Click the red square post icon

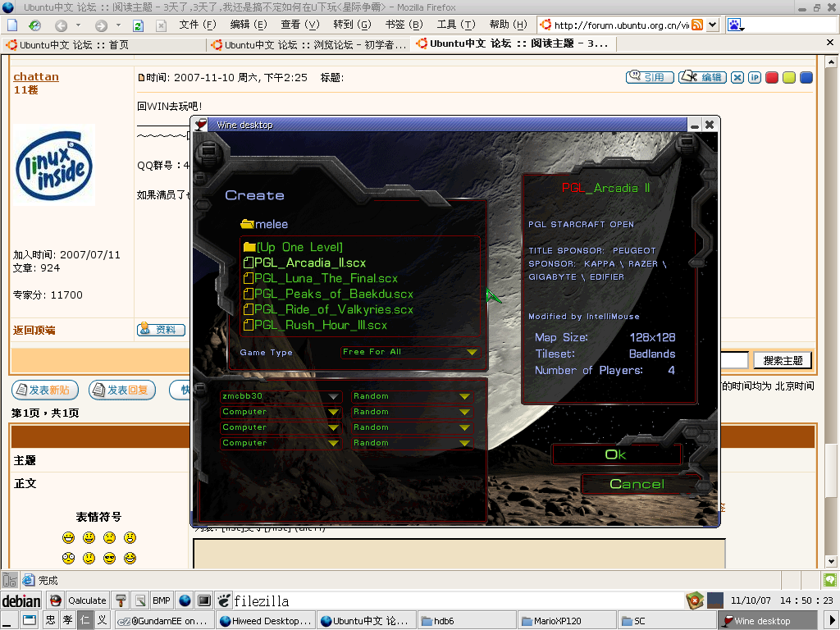coord(771,77)
